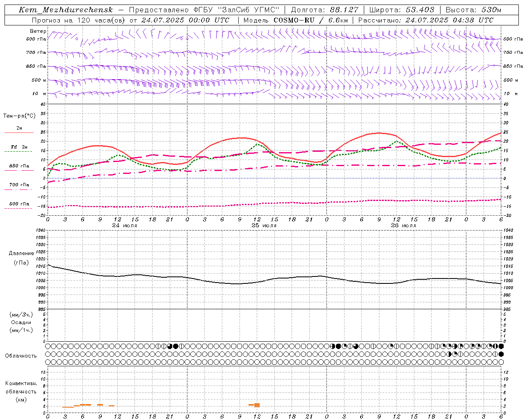Click the green dashed line sample under 'Td 2м'
525x420 pixels.
(18, 152)
